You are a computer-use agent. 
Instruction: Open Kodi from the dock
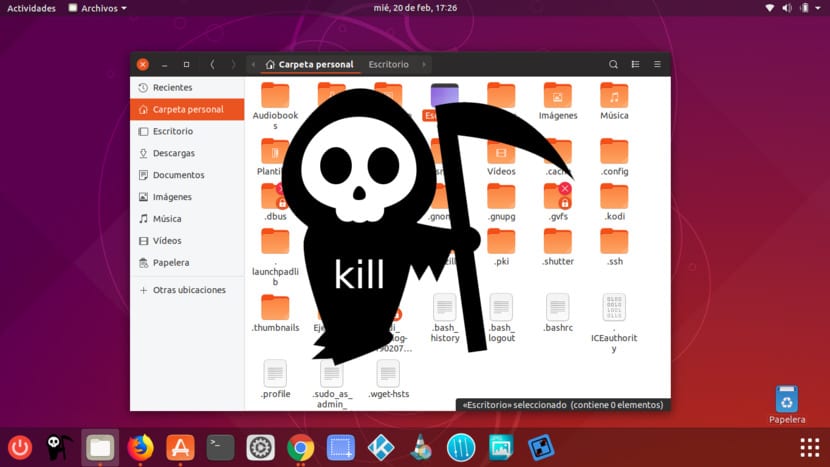pyautogui.click(x=380, y=447)
